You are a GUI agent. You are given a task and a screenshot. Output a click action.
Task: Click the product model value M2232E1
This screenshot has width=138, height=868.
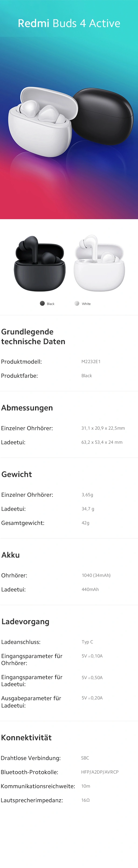91,361
